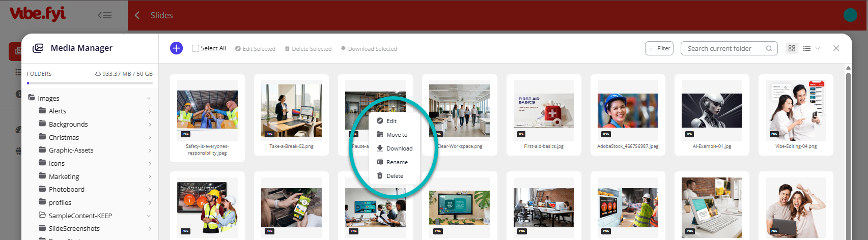The height and width of the screenshot is (240, 868).
Task: Open the Christmas folder
Action: 59,137
